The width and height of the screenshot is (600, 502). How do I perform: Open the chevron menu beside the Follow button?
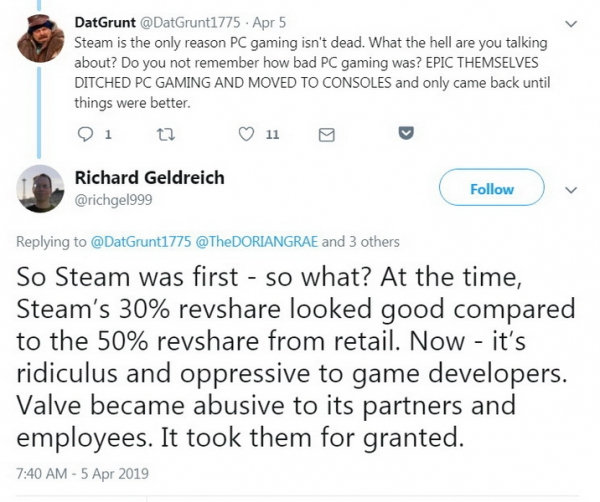571,188
